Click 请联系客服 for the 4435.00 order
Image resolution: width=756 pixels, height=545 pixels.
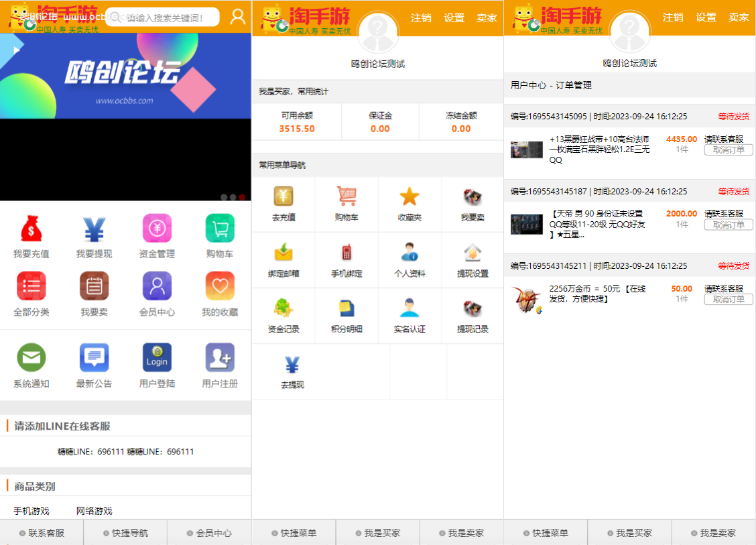[724, 139]
